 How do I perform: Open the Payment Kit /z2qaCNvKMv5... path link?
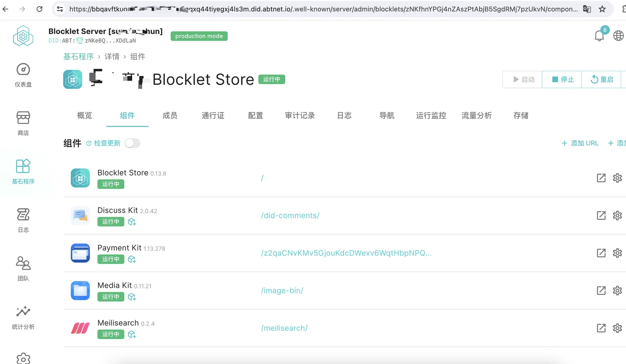pos(346,253)
